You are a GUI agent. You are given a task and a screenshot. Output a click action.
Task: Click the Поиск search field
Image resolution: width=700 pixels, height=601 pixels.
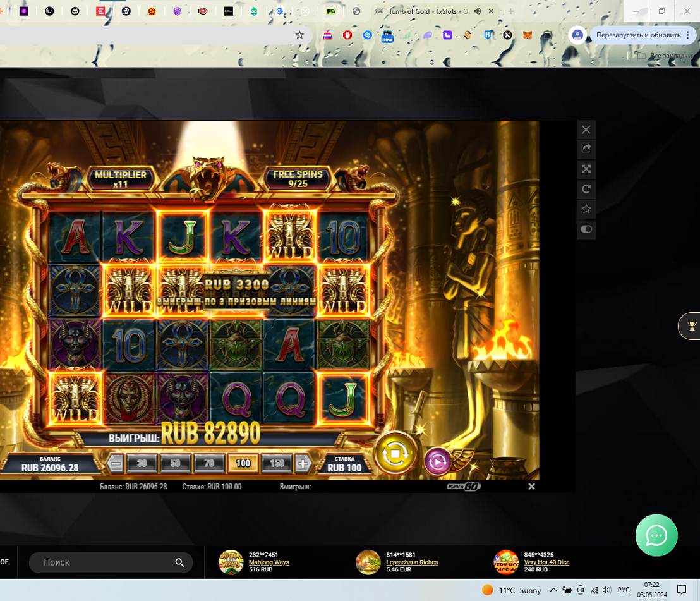click(111, 562)
